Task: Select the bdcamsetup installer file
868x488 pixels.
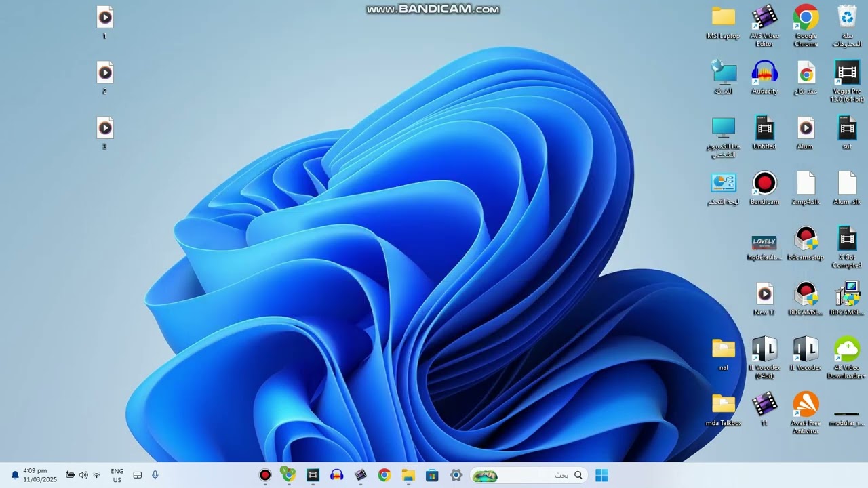Action: click(x=806, y=244)
